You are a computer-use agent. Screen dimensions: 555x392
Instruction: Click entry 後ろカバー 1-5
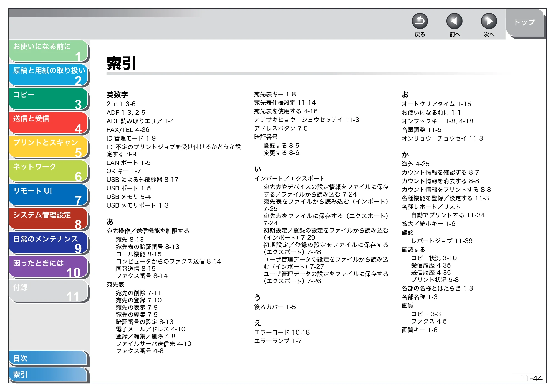point(275,307)
